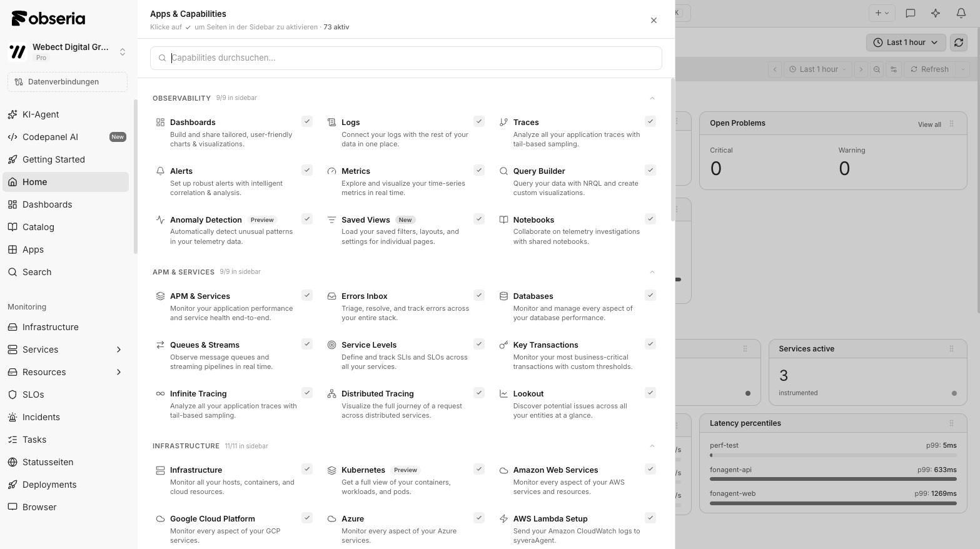Click the Alerts bell icon in capabilities

[160, 171]
